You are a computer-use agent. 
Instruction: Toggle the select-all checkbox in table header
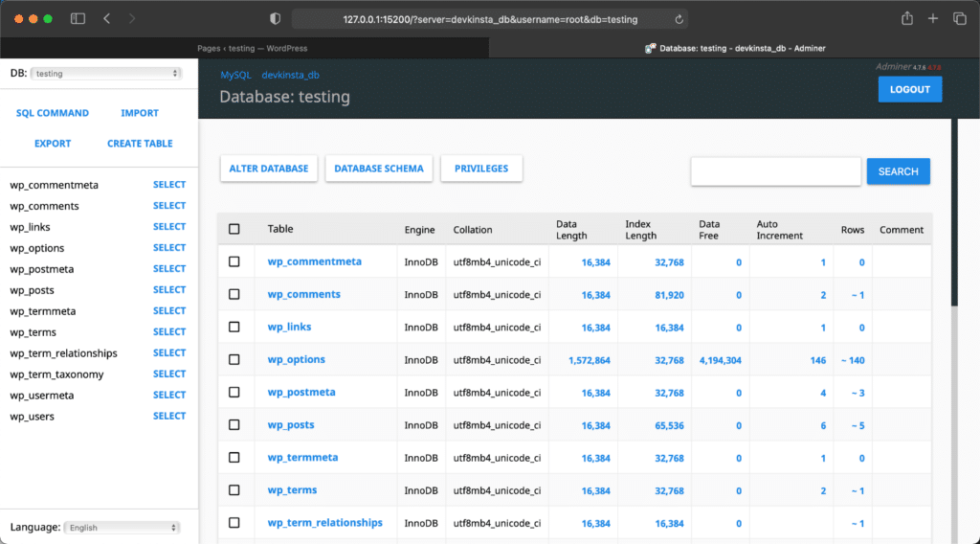tap(234, 229)
